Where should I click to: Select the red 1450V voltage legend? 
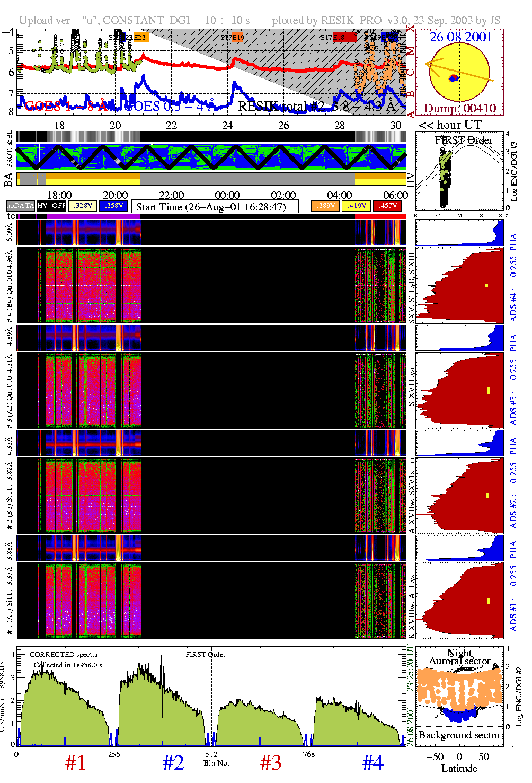(387, 206)
